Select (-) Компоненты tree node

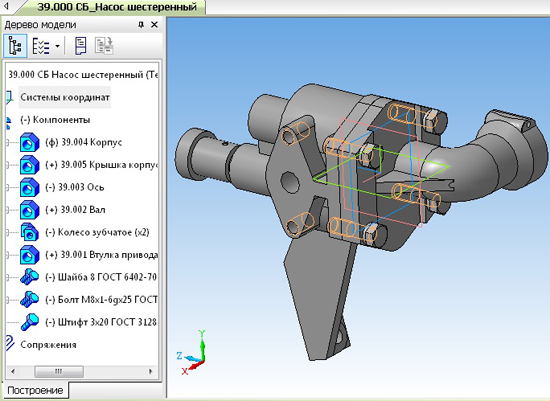[55, 120]
